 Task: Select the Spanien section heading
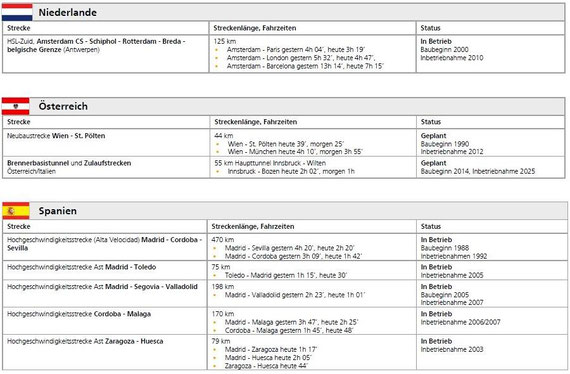(x=58, y=211)
